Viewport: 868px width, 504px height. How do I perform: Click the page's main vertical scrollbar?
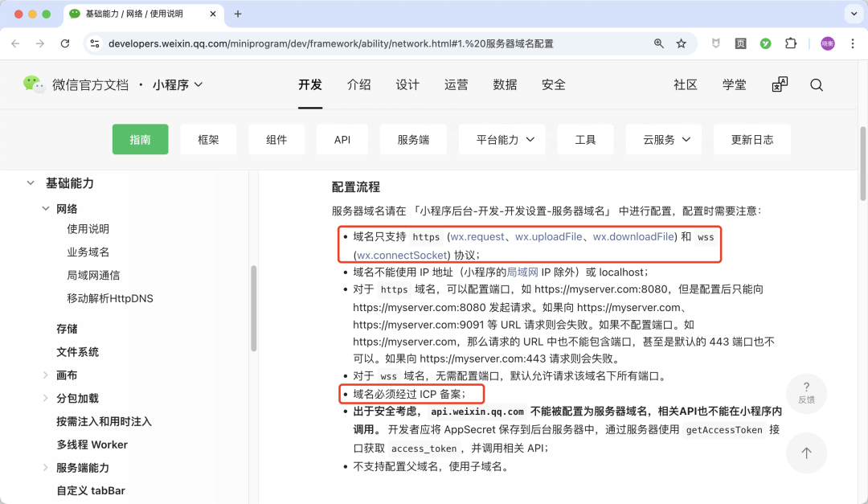tap(862, 163)
